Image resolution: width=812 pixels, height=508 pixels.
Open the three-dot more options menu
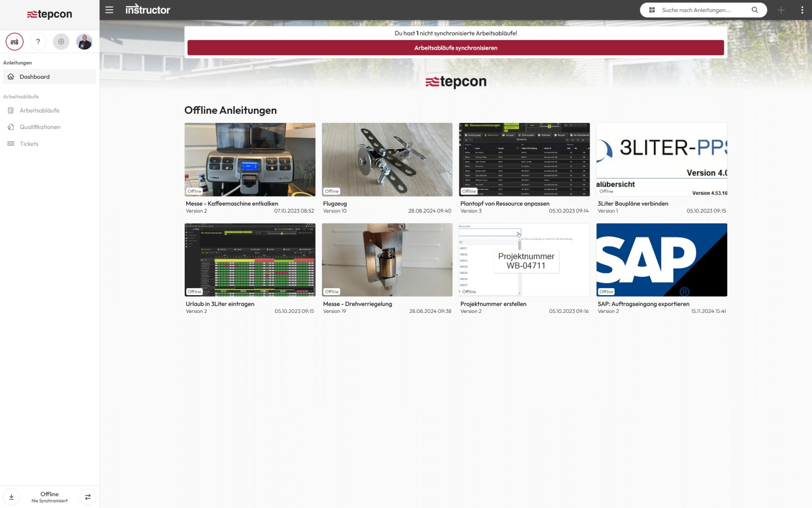[802, 10]
